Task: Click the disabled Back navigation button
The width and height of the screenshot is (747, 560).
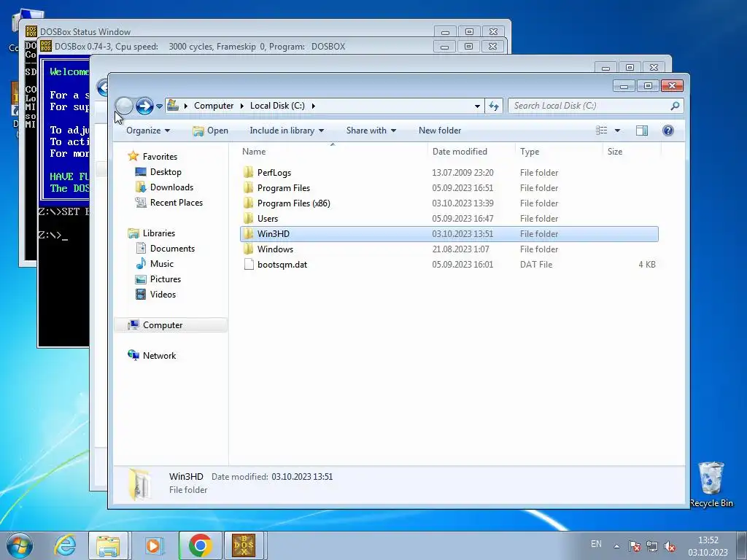Action: [x=124, y=106]
